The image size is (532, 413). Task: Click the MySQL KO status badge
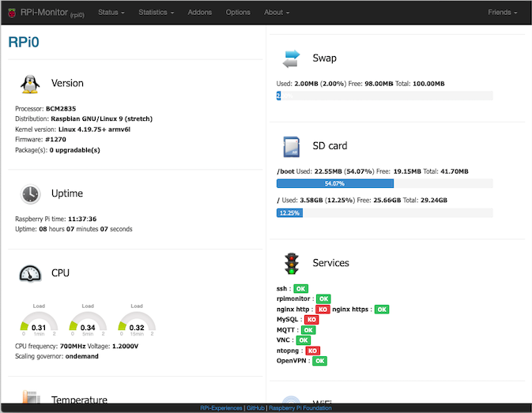pos(311,320)
